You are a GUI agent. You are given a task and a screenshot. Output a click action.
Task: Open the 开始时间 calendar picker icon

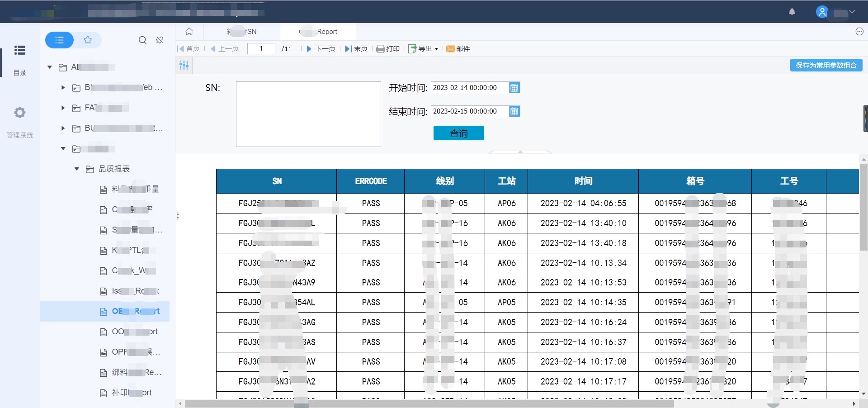click(x=514, y=88)
